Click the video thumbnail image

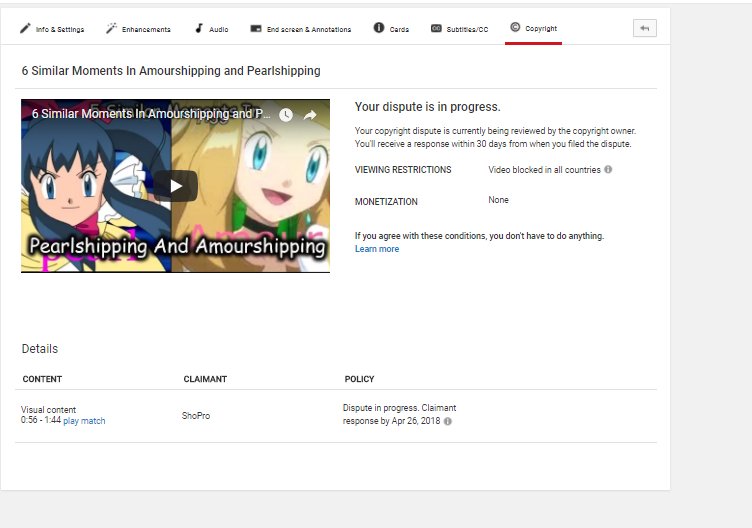[176, 186]
